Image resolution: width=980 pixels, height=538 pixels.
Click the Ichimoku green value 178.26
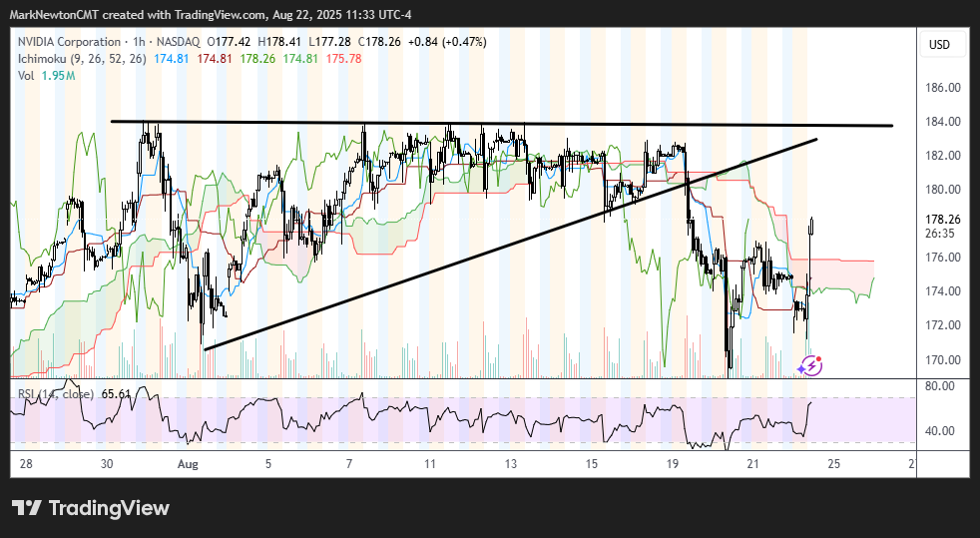click(257, 59)
